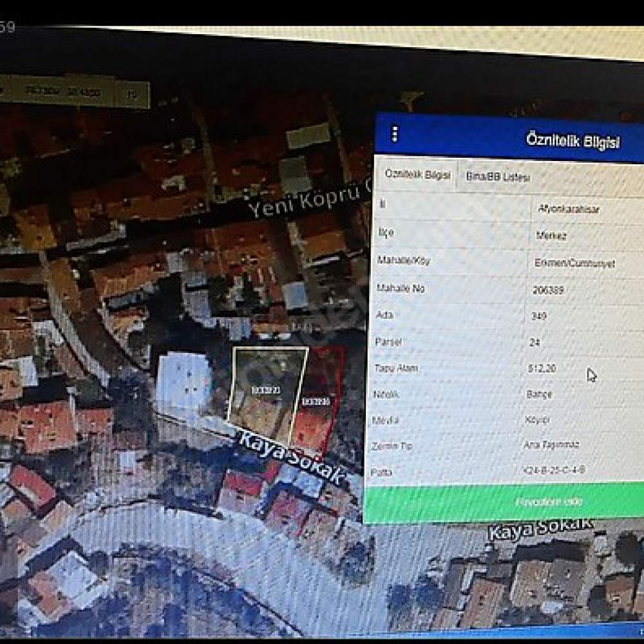Click the Öznitelik Bilgisi panel title
644x644 pixels.
pos(573,140)
